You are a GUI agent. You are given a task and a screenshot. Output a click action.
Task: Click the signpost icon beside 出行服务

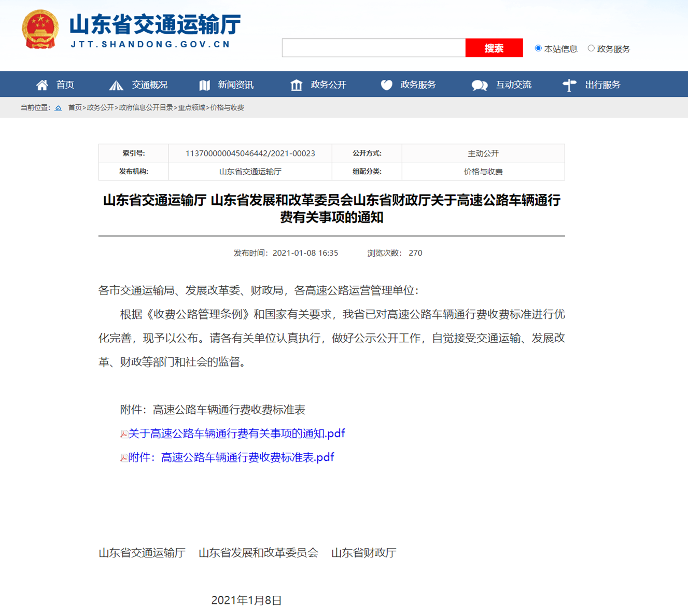569,85
